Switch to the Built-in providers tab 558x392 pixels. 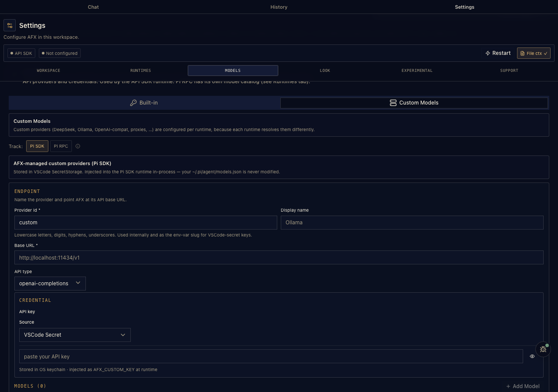point(144,103)
